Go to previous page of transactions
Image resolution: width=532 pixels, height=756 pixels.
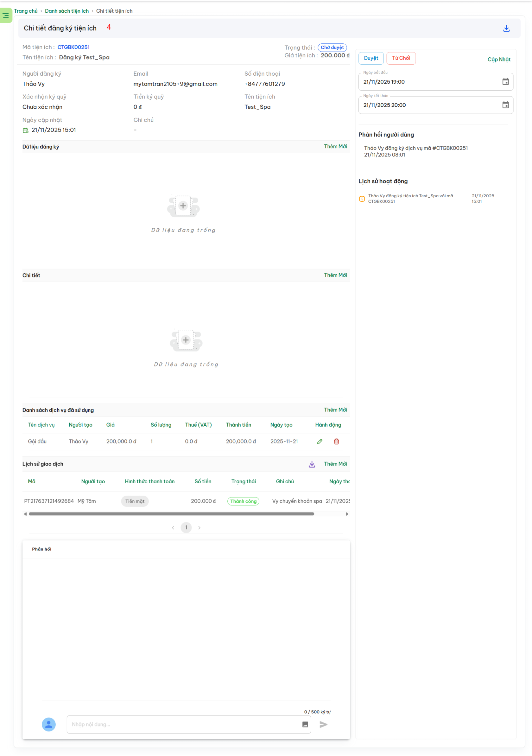(x=173, y=527)
